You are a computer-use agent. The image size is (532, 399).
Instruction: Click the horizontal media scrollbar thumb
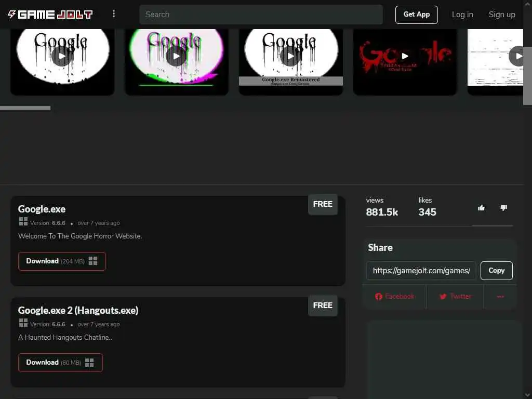[25, 108]
